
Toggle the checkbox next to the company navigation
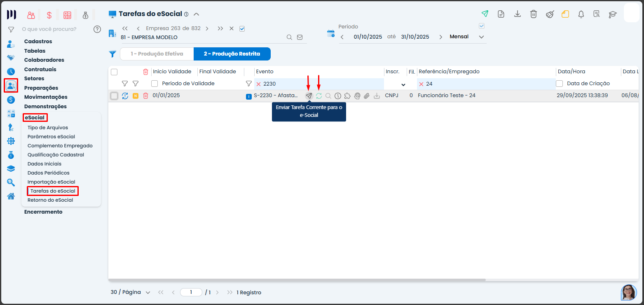242,28
